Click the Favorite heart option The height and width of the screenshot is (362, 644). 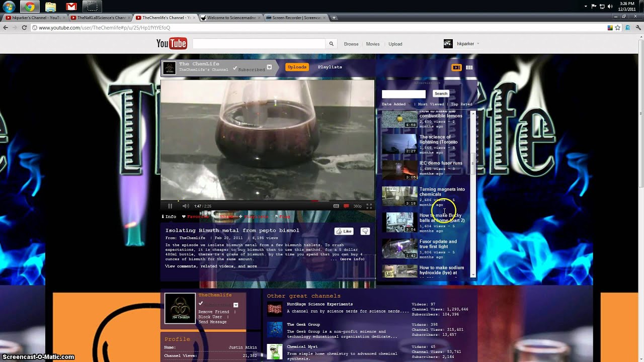click(196, 217)
